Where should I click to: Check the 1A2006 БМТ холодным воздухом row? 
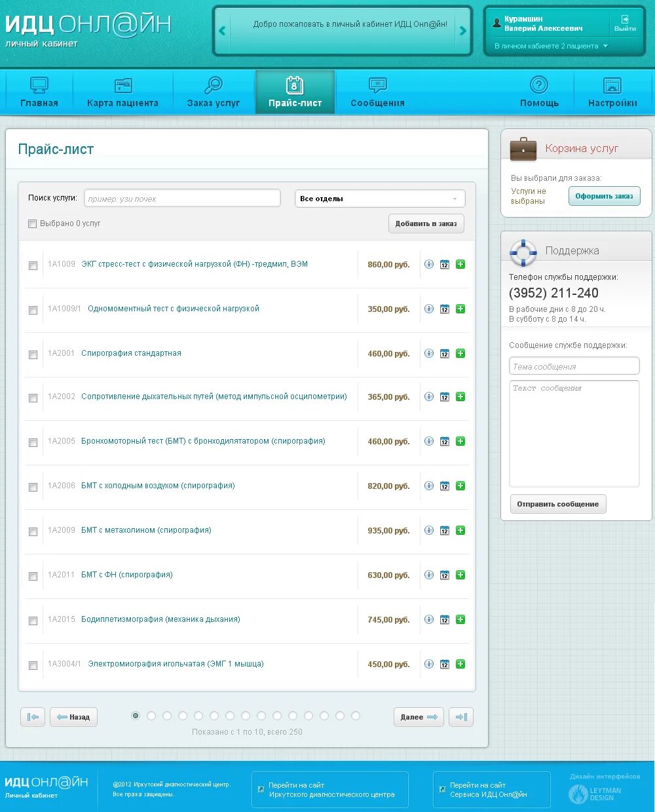click(33, 487)
